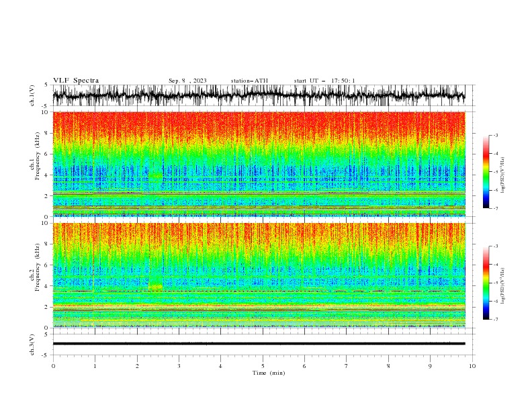Click the "5" tick on ch.1(V) axis
The image size is (532, 411).
[x=46, y=85]
